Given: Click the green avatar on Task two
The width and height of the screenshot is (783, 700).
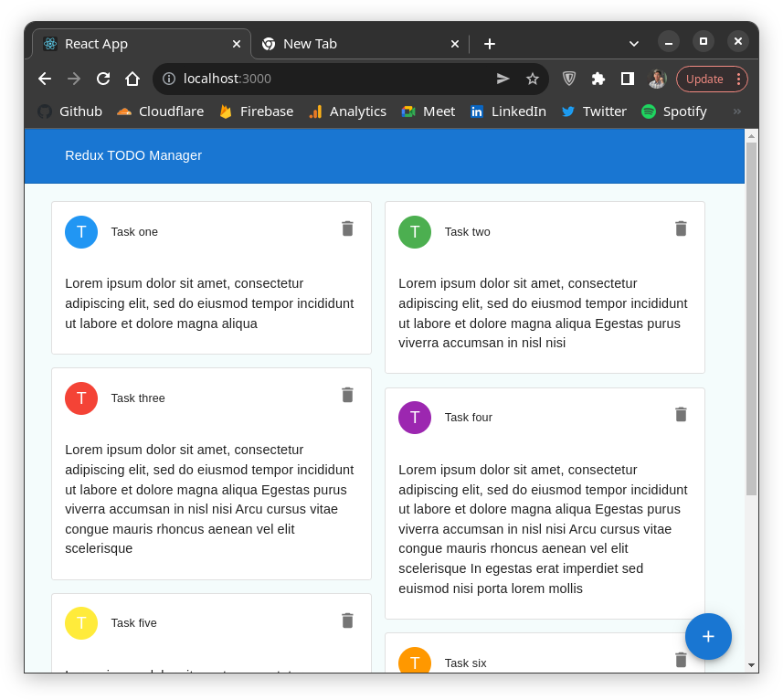Looking at the screenshot, I should point(415,232).
